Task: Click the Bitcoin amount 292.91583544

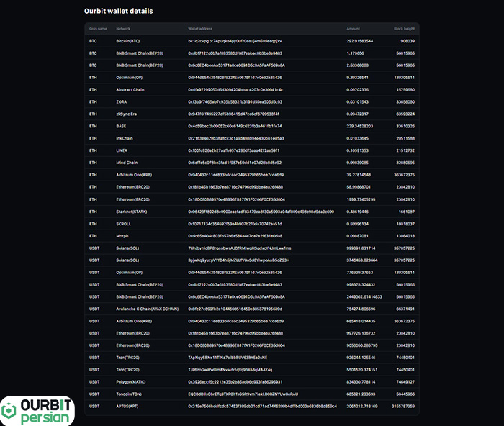Action: 360,41
